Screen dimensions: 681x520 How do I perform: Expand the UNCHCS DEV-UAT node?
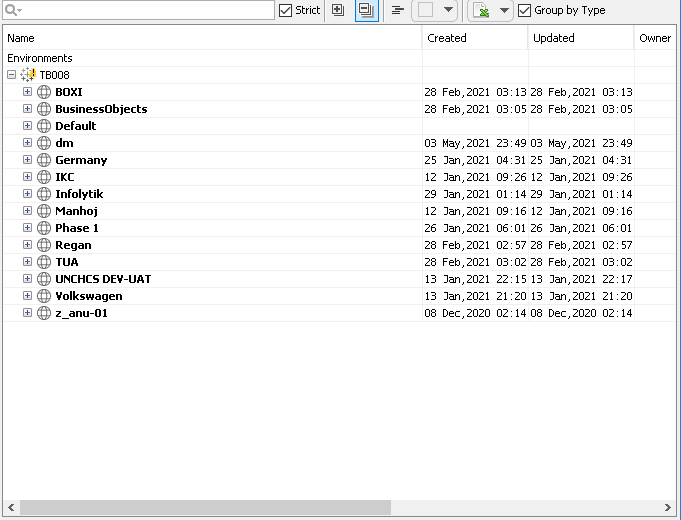[x=28, y=279]
